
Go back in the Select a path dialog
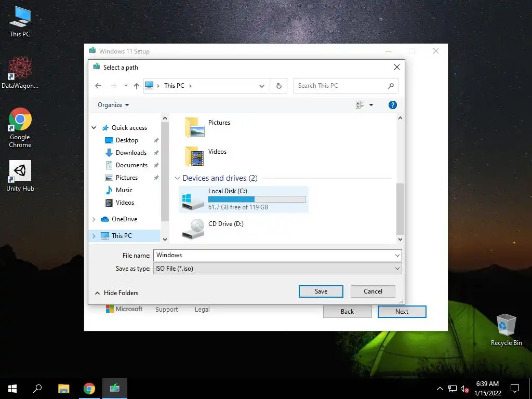[x=98, y=86]
